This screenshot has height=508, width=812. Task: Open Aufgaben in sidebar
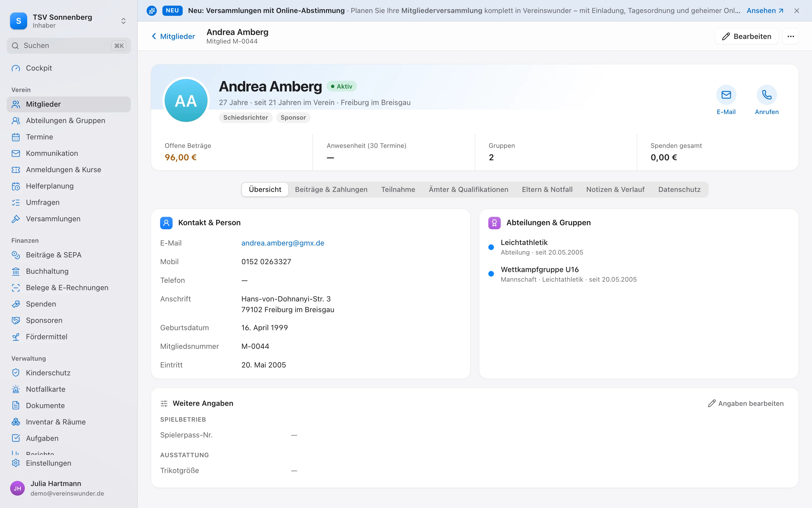[x=69, y=439]
